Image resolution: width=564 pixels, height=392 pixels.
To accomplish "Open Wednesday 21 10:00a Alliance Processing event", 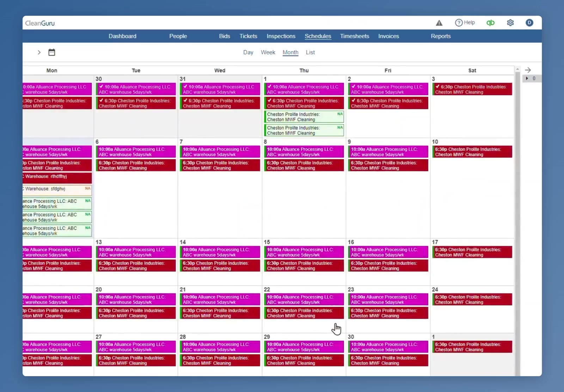I will pyautogui.click(x=220, y=299).
